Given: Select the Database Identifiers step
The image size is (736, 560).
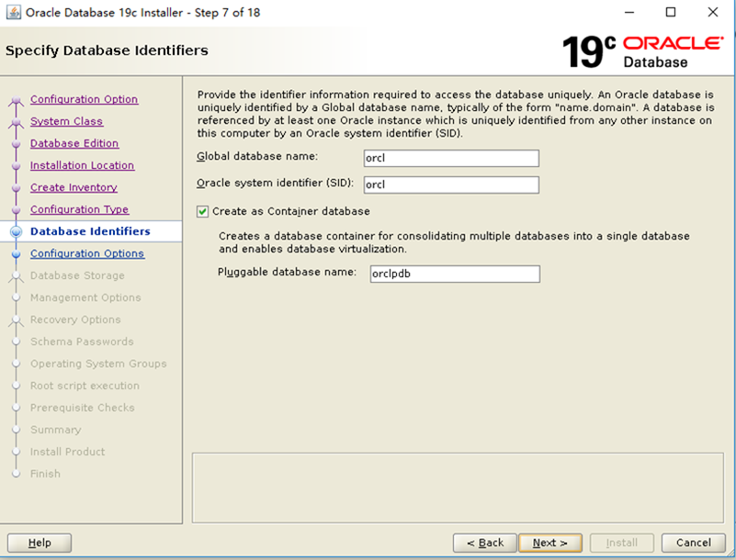Looking at the screenshot, I should coord(90,231).
